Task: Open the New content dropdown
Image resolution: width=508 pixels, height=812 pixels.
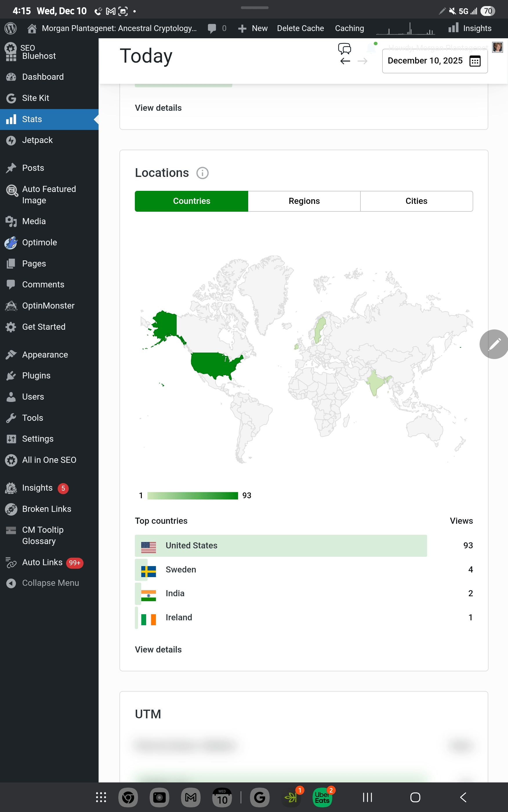Action: (x=253, y=28)
